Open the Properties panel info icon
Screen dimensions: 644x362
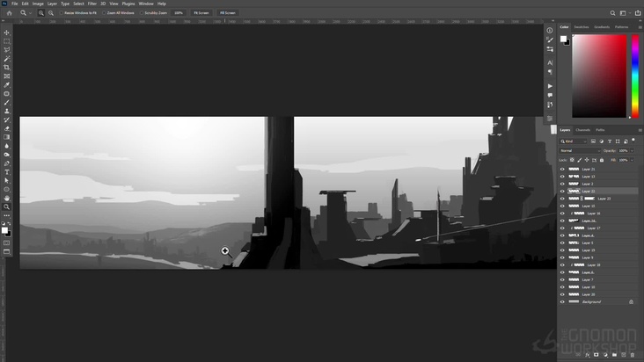550,30
